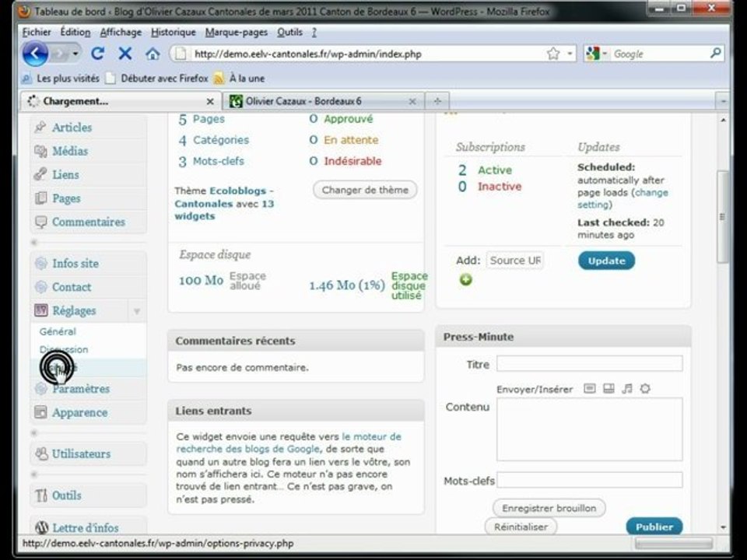
Task: Open the back/forward history dropdown arrow
Action: (x=75, y=54)
